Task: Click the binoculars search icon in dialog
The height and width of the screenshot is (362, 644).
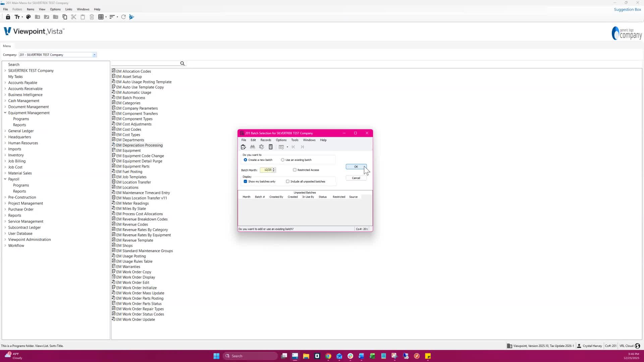Action: coord(253,147)
